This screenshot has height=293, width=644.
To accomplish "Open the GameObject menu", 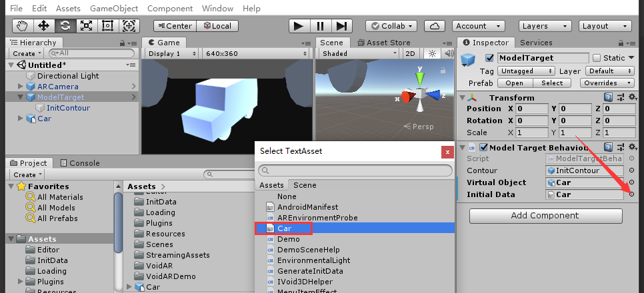I will point(114,8).
